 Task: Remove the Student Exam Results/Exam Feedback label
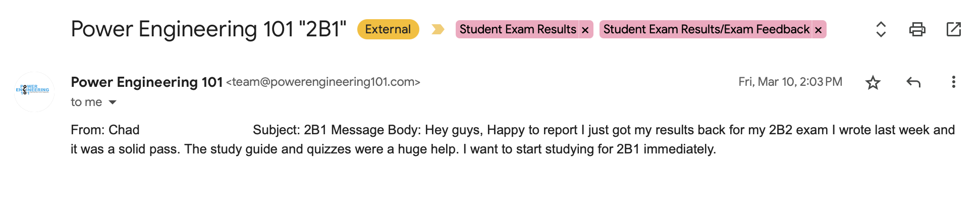coord(819,30)
